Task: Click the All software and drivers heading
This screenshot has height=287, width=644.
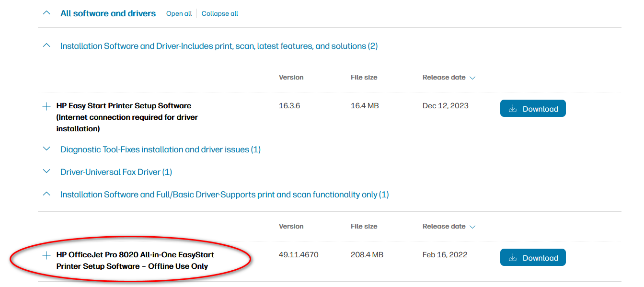Action: coord(108,13)
